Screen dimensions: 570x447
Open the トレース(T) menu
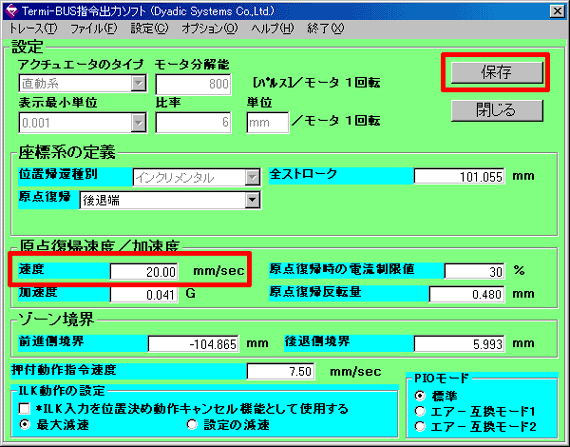pyautogui.click(x=33, y=28)
